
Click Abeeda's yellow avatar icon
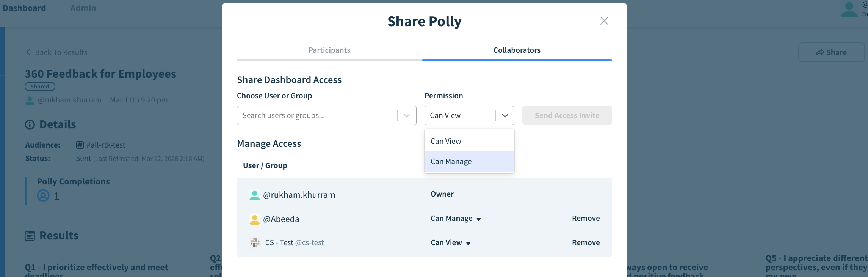255,219
